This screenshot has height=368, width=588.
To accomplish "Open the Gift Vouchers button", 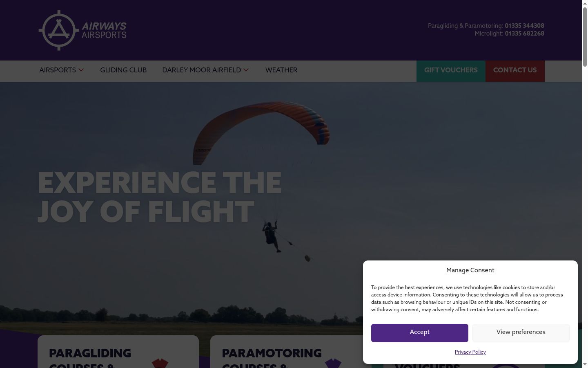I will pos(451,71).
